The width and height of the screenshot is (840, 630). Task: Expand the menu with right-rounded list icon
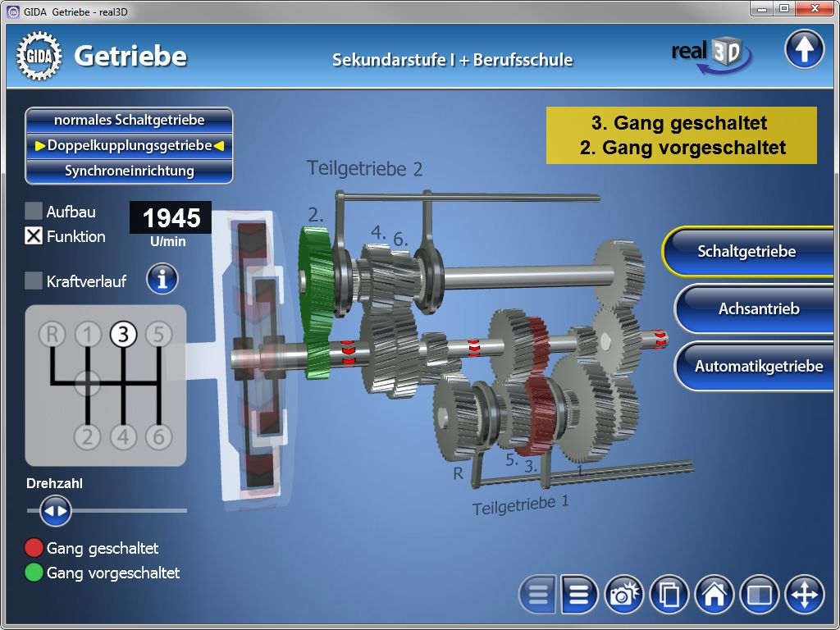coord(580,595)
